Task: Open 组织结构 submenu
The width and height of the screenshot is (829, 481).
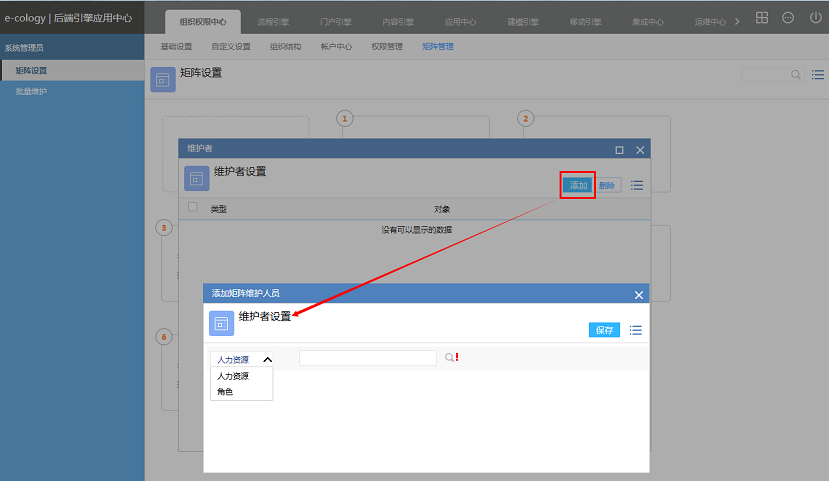Action: [285, 47]
